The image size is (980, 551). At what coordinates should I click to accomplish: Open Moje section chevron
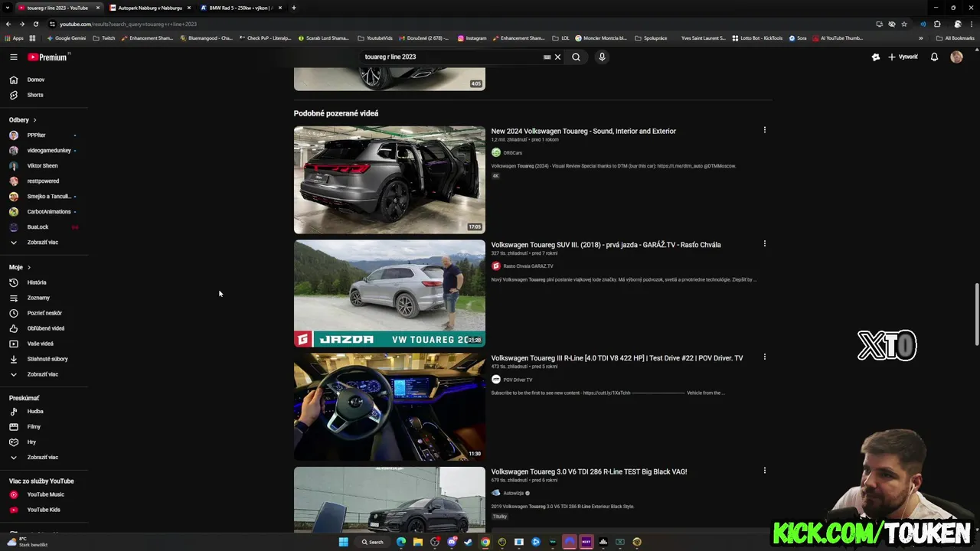click(x=29, y=267)
